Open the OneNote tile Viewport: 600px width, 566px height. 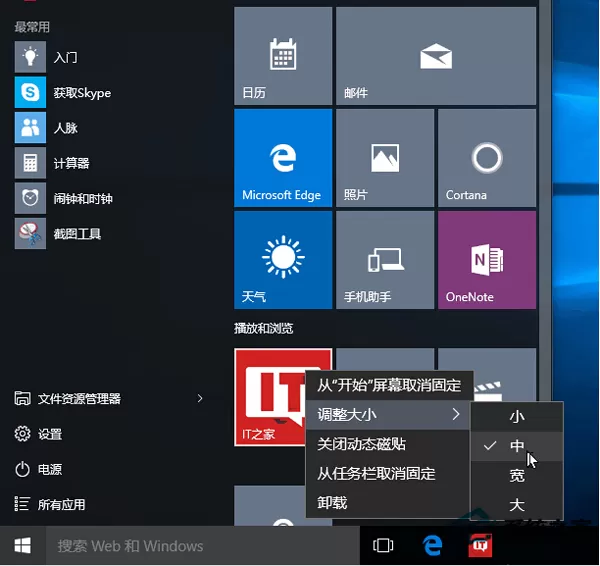[487, 260]
